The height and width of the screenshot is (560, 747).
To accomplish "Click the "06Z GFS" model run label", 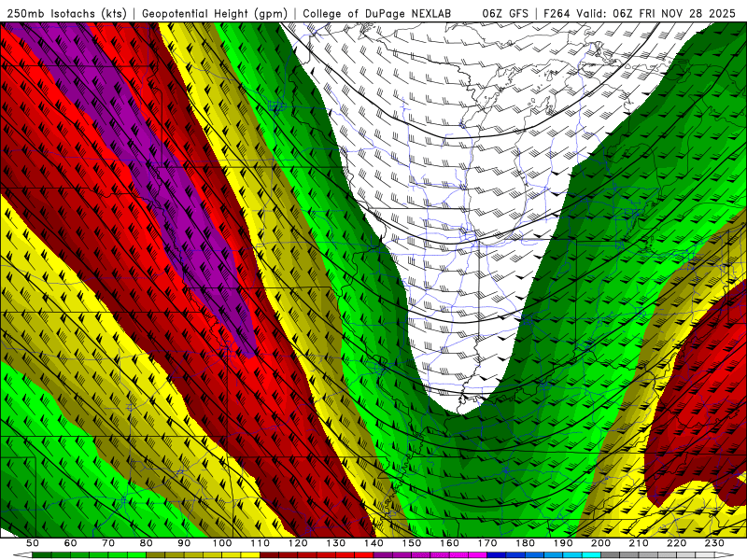I will tap(505, 14).
